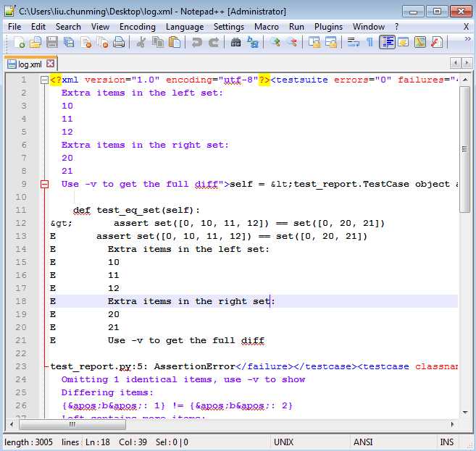Screen dimensions: 476x451
Task: Print the document with the printer icon
Action: pyautogui.click(x=119, y=42)
